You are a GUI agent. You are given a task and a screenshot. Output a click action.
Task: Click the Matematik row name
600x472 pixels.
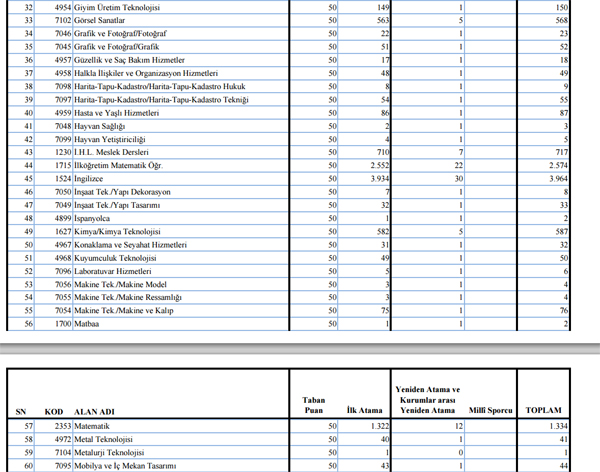coord(93,426)
